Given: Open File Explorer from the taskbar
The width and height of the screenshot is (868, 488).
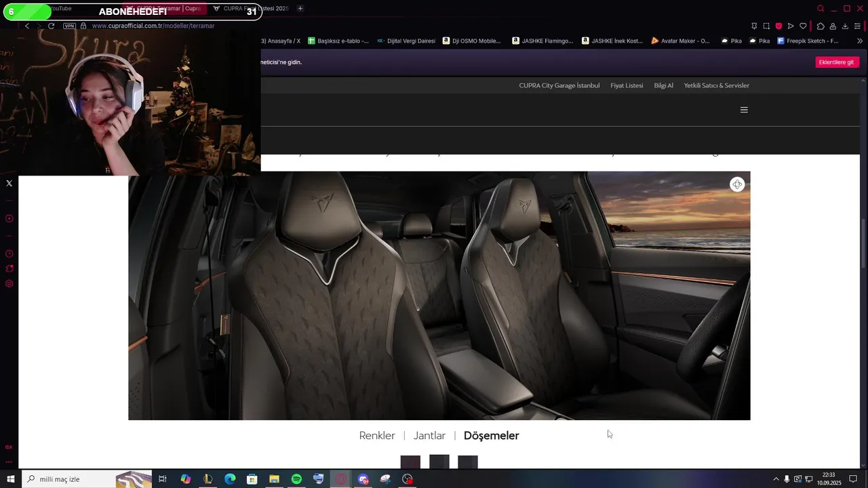Looking at the screenshot, I should [x=274, y=479].
